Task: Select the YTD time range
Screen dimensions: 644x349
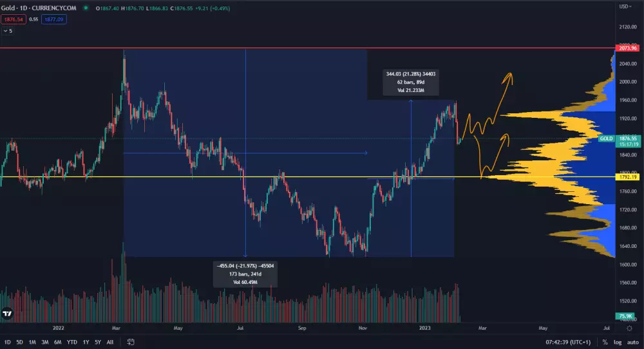Action: [x=71, y=342]
